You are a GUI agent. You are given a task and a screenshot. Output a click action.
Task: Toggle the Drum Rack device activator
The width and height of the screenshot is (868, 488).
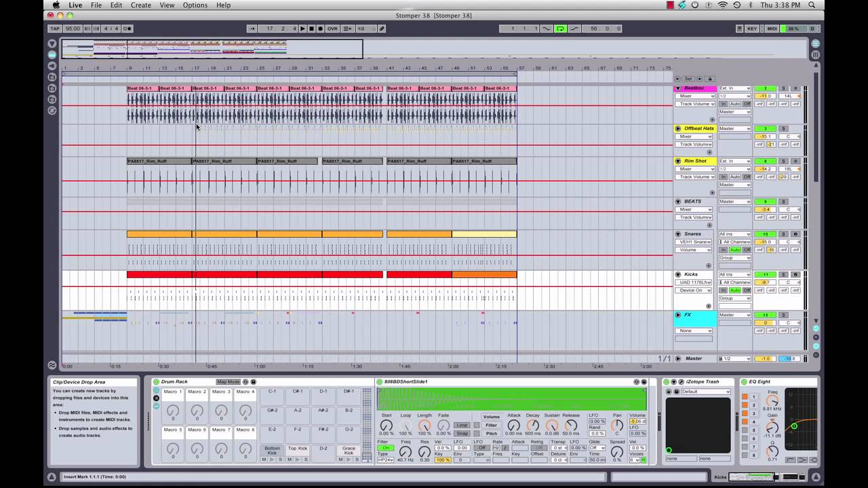point(156,382)
